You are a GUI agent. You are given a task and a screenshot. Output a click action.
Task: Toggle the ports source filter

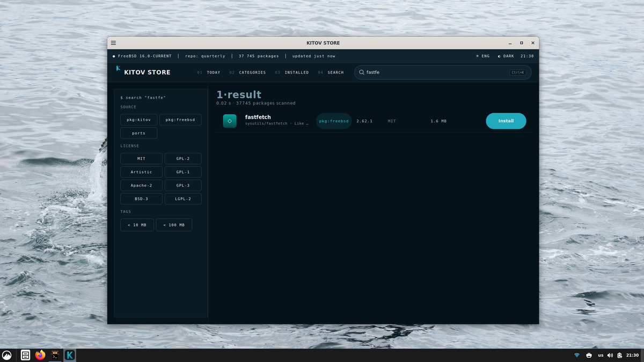point(139,133)
